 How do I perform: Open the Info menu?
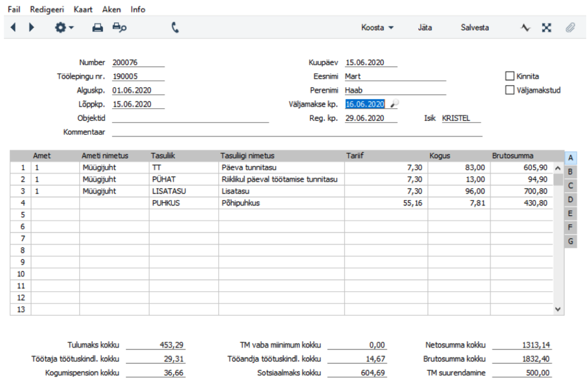(x=137, y=10)
